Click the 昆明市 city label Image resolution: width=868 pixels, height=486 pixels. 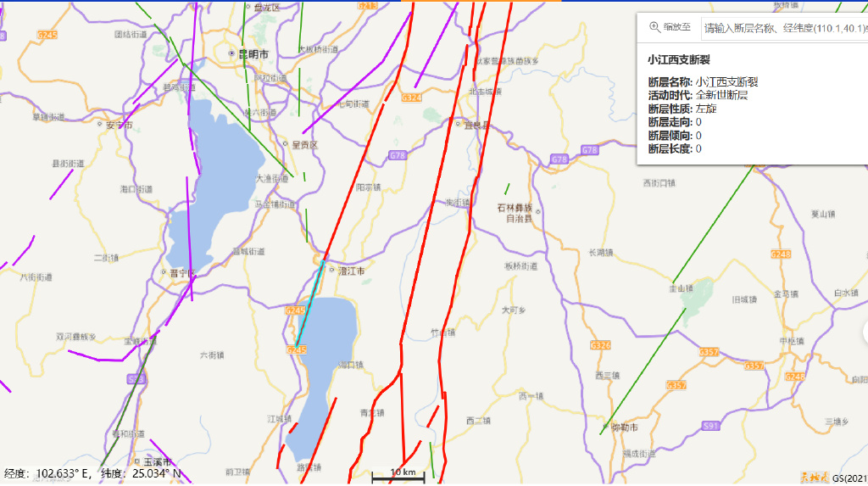253,54
